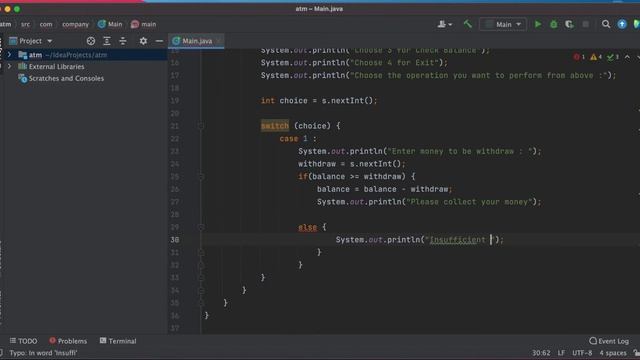640x360 pixels.
Task: Switch to the Main.java editor tab
Action: 196,41
